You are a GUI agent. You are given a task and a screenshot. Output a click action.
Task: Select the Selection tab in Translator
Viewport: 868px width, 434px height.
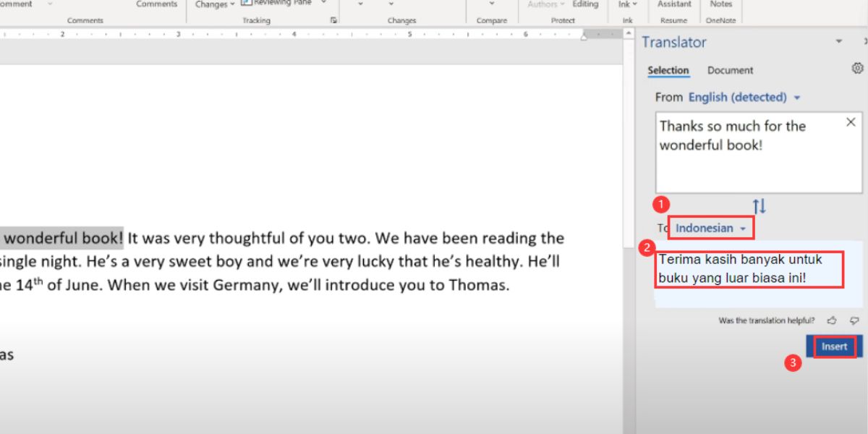coord(668,70)
